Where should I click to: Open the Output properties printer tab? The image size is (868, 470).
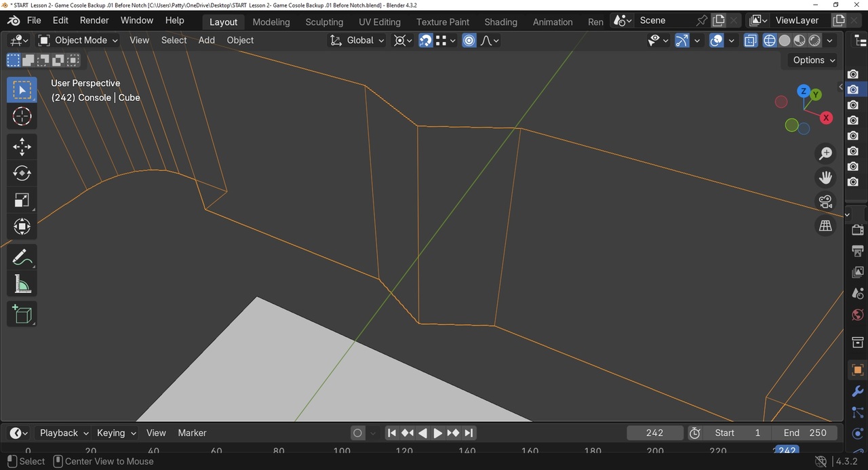click(857, 251)
